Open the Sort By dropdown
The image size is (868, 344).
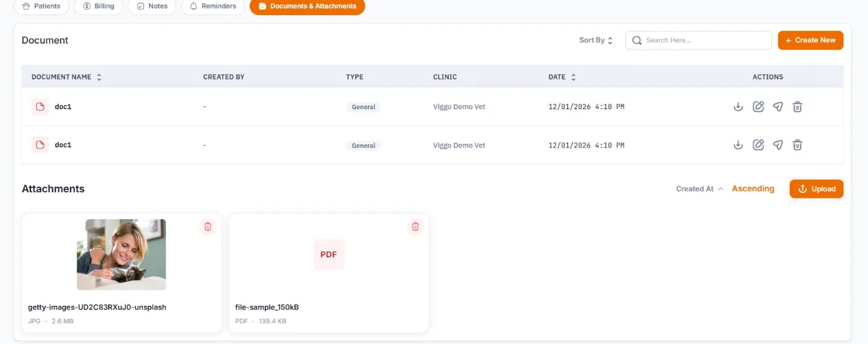pyautogui.click(x=596, y=41)
